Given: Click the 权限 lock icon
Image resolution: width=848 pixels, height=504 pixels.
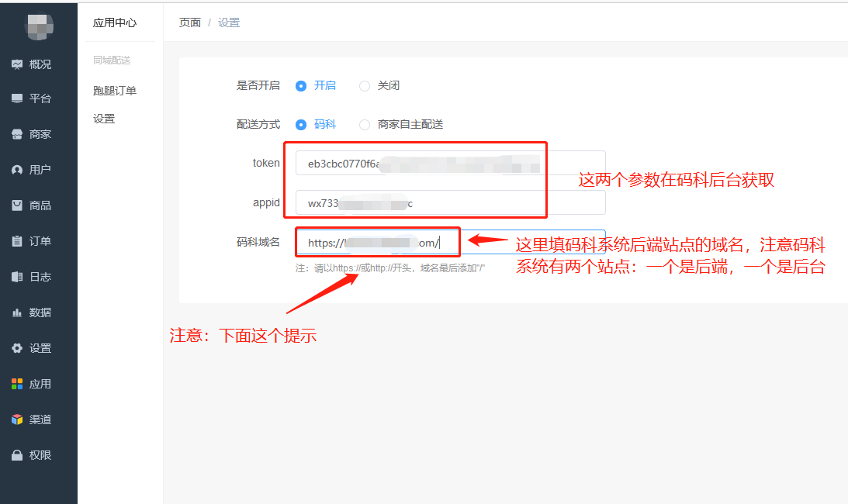Looking at the screenshot, I should click(x=17, y=455).
